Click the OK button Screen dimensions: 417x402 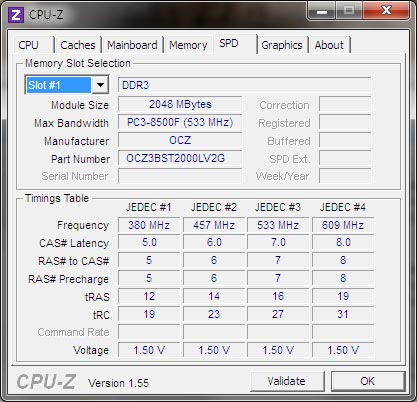(x=368, y=381)
